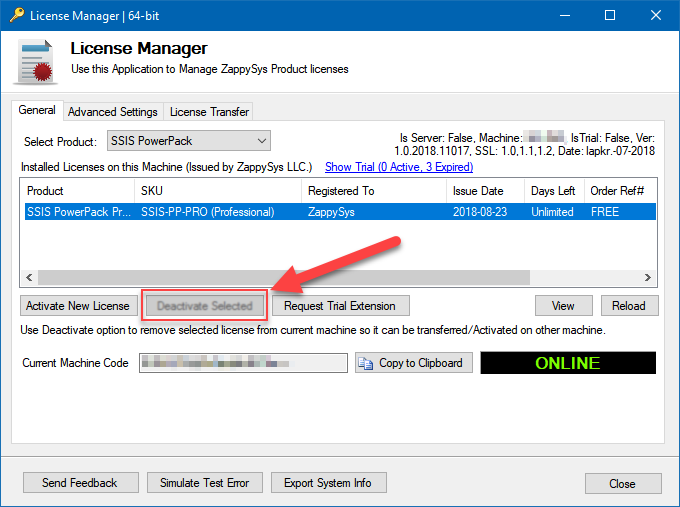Image resolution: width=680 pixels, height=507 pixels.
Task: Maximize the License Manager window
Action: coord(610,15)
